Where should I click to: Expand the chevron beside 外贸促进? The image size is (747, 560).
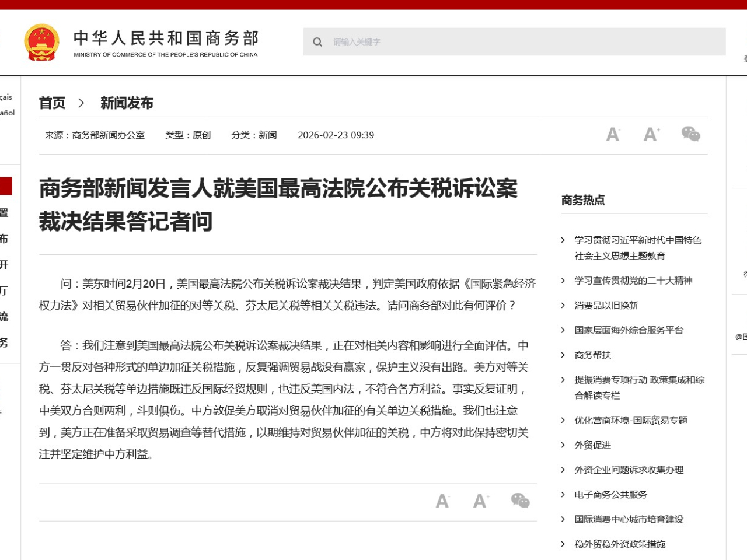tap(562, 444)
